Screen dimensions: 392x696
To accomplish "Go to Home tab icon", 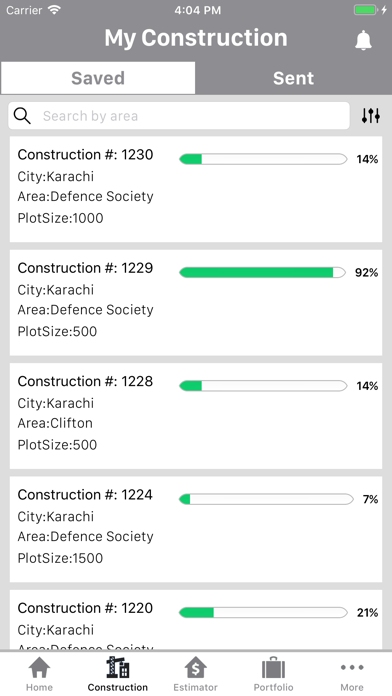I will (39, 667).
